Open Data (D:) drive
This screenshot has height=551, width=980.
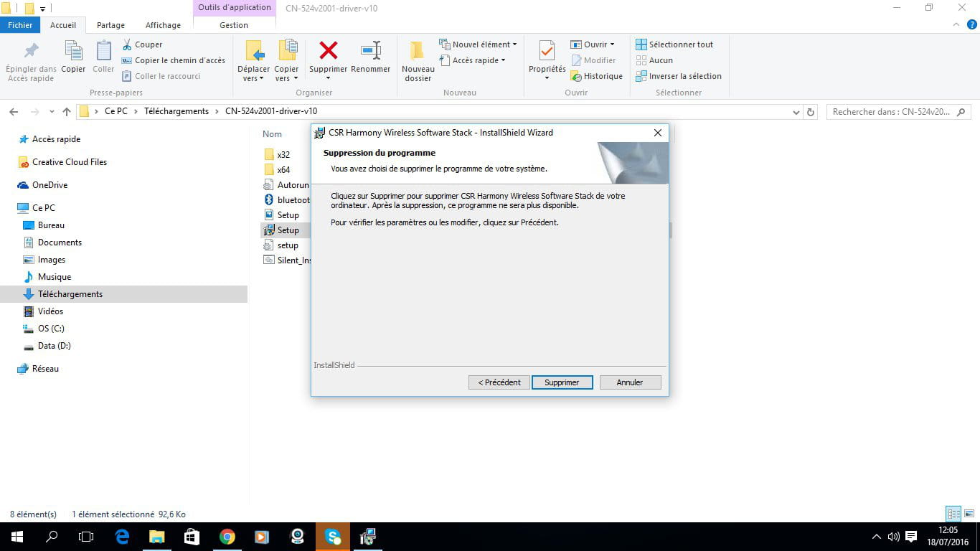(54, 346)
